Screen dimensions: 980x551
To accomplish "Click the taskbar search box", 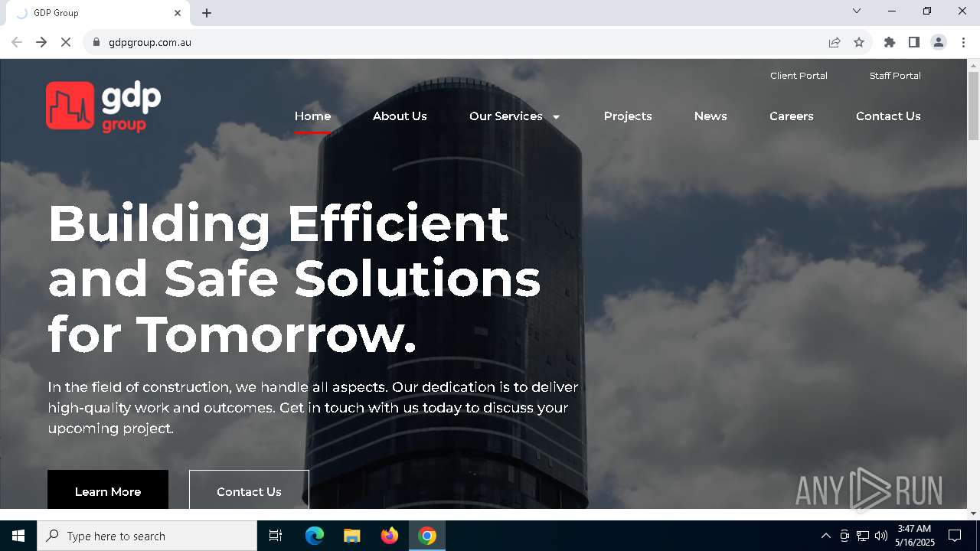I will pos(147,536).
